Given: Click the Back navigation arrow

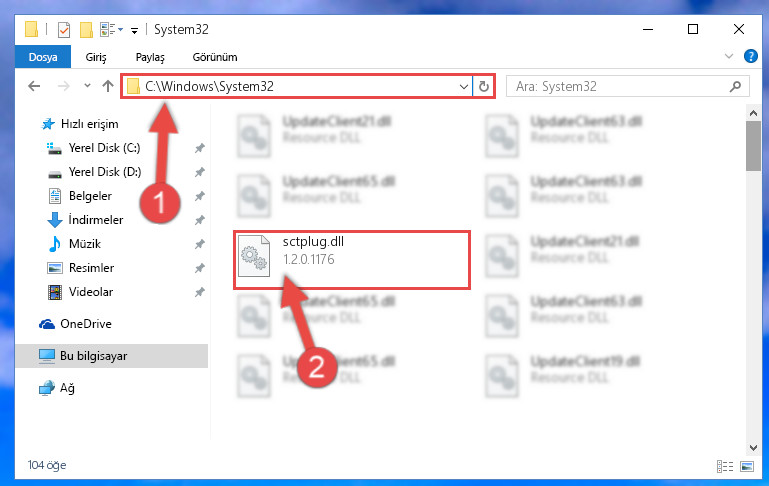Looking at the screenshot, I should pos(34,86).
